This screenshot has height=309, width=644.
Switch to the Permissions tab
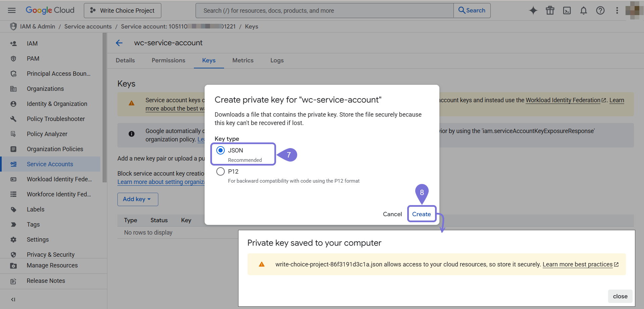(x=168, y=60)
